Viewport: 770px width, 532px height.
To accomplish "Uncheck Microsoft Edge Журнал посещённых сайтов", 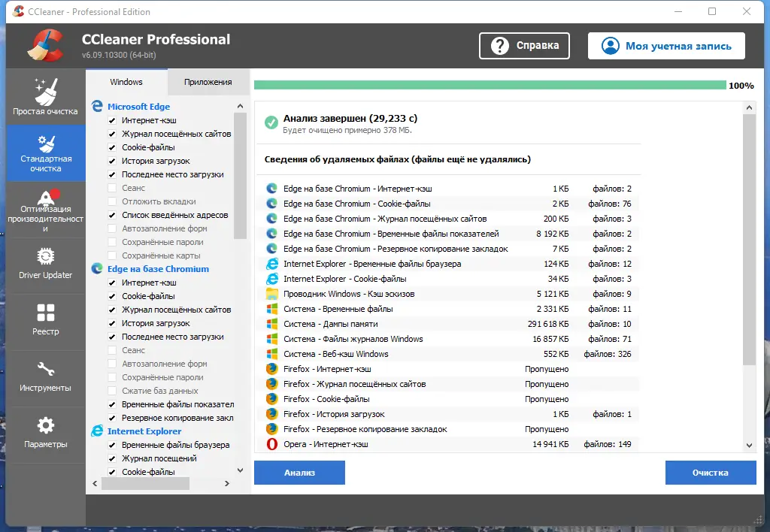I will (x=112, y=134).
